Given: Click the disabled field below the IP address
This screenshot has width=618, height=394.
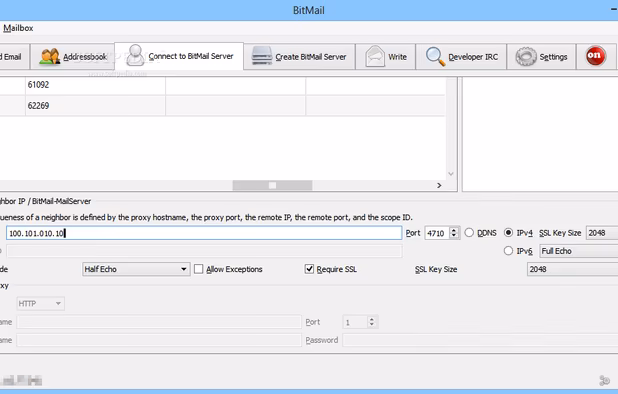Looking at the screenshot, I should pos(204,251).
